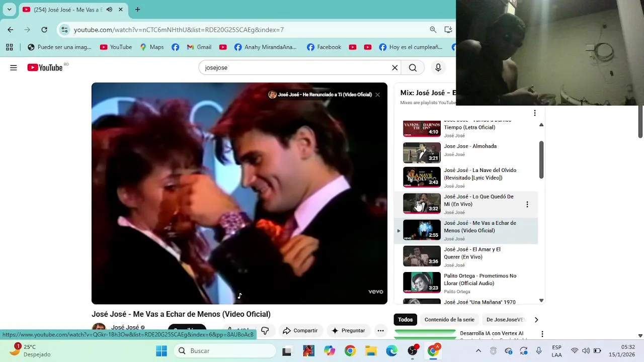
Task: Open File Explorer from the taskbar
Action: [x=371, y=350]
